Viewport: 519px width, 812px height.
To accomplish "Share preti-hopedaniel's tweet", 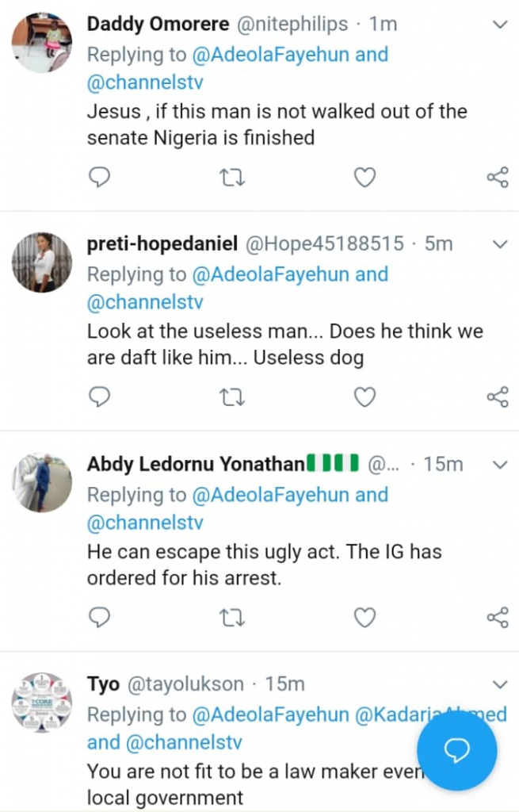I will coord(498,396).
